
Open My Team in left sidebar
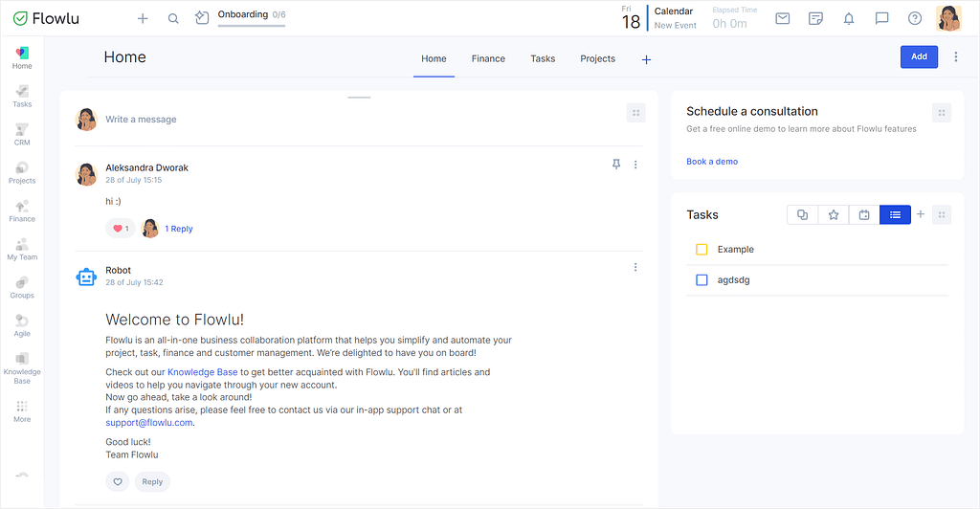click(x=22, y=249)
